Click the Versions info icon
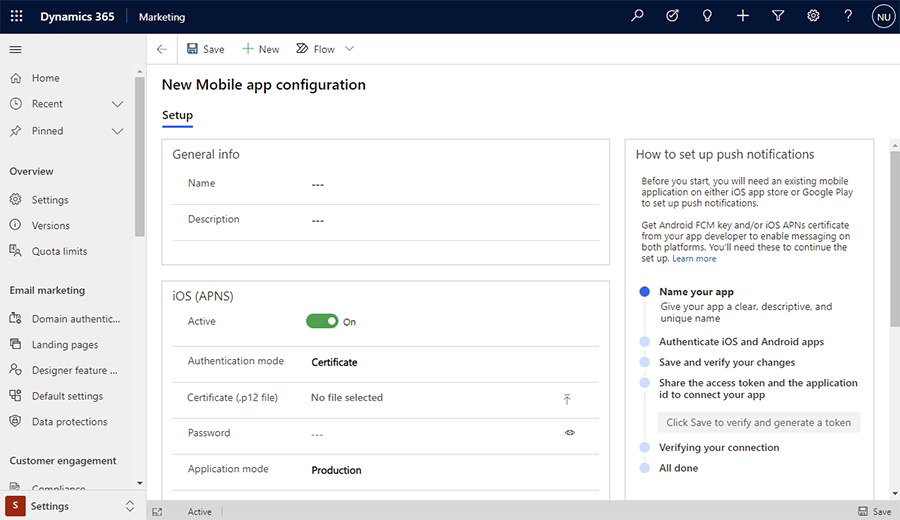The image size is (900, 520). pyautogui.click(x=15, y=225)
